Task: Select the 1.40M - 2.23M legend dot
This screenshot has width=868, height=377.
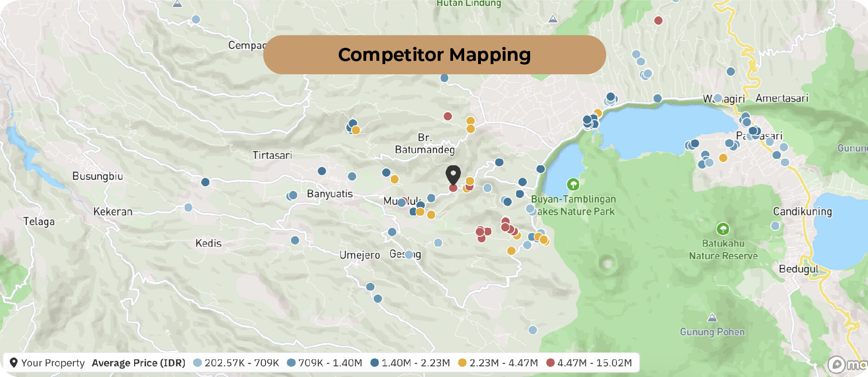Action: (x=375, y=363)
